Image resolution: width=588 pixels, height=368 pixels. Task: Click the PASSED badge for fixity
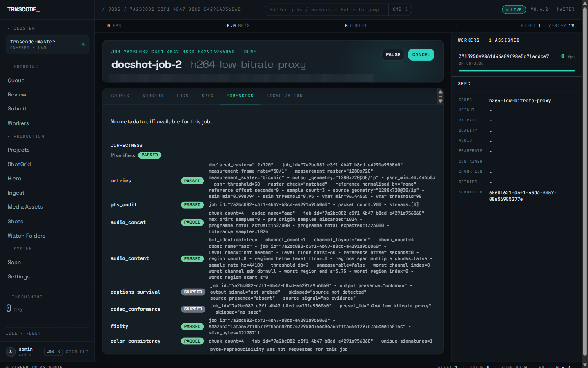(192, 327)
